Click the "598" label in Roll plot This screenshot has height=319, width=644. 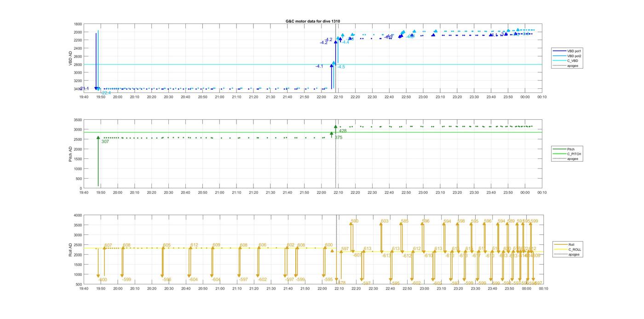pyautogui.click(x=461, y=221)
